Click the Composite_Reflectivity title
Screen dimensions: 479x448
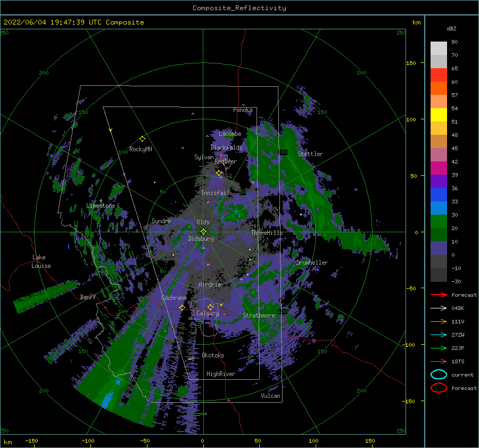click(x=239, y=8)
